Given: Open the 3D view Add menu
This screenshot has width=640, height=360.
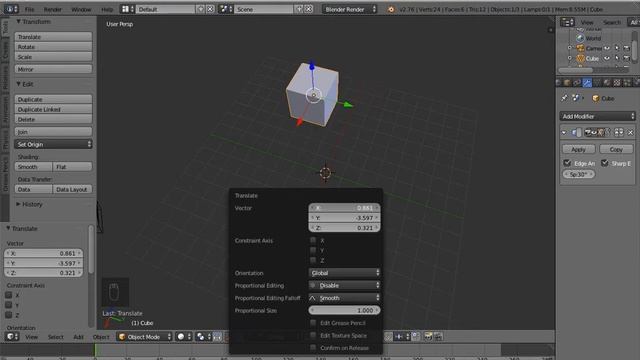Looking at the screenshot, I should coord(78,337).
